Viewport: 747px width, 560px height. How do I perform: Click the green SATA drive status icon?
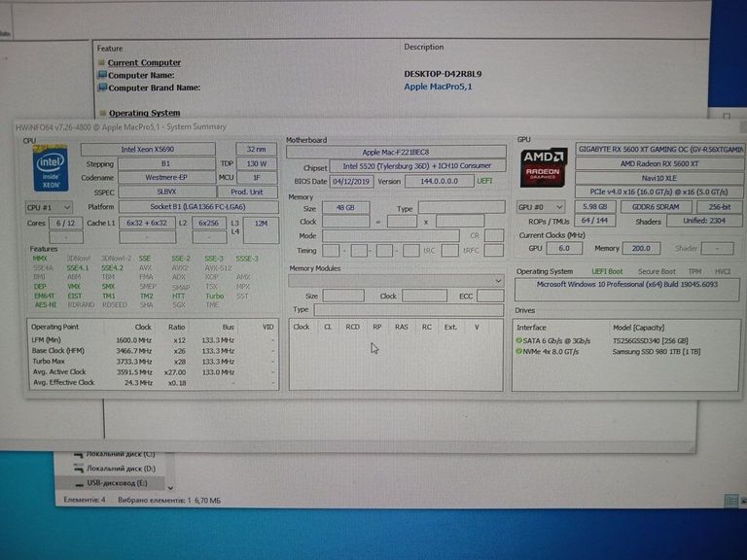pyautogui.click(x=519, y=341)
